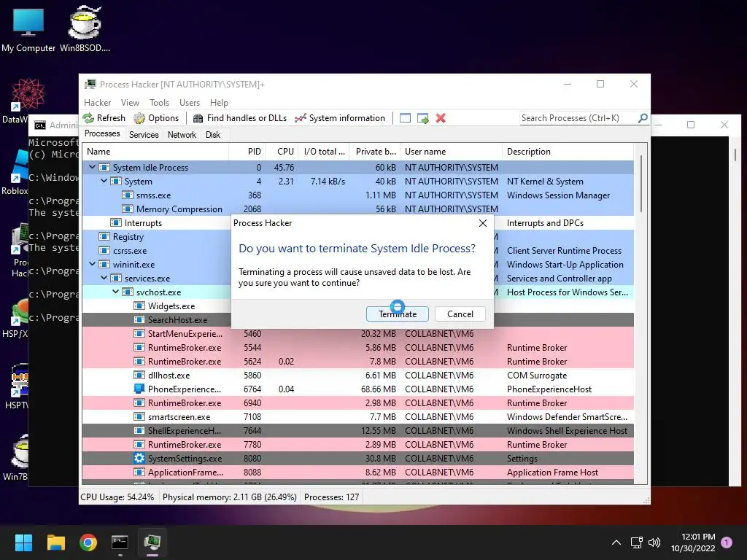
Task: Open Options from the toolbar
Action: click(157, 118)
